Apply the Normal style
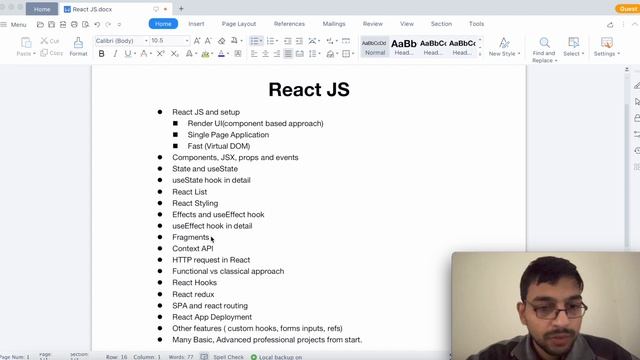This screenshot has height=360, width=640. point(375,47)
